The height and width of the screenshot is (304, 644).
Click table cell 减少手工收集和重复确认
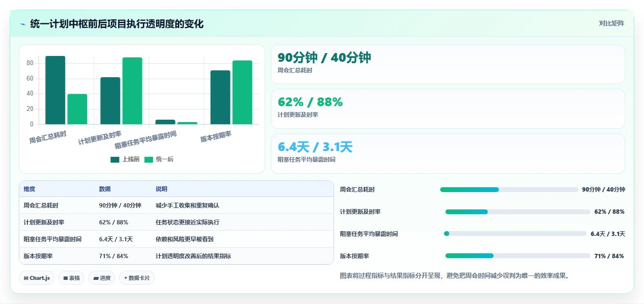188,205
